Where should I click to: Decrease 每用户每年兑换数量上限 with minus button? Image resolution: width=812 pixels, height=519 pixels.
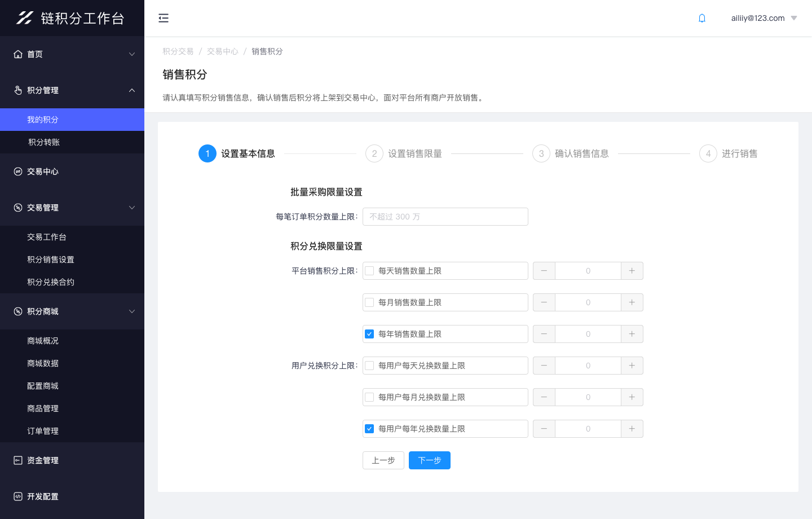pos(544,429)
